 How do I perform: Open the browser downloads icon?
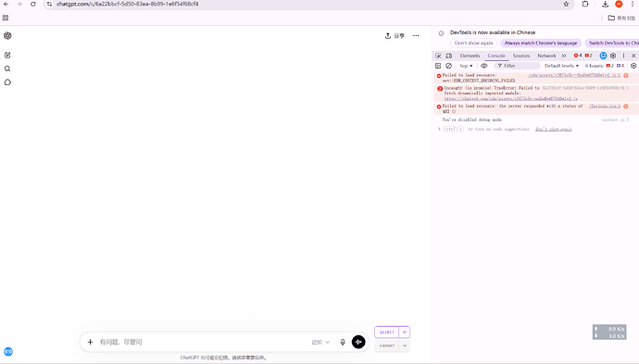click(x=605, y=4)
